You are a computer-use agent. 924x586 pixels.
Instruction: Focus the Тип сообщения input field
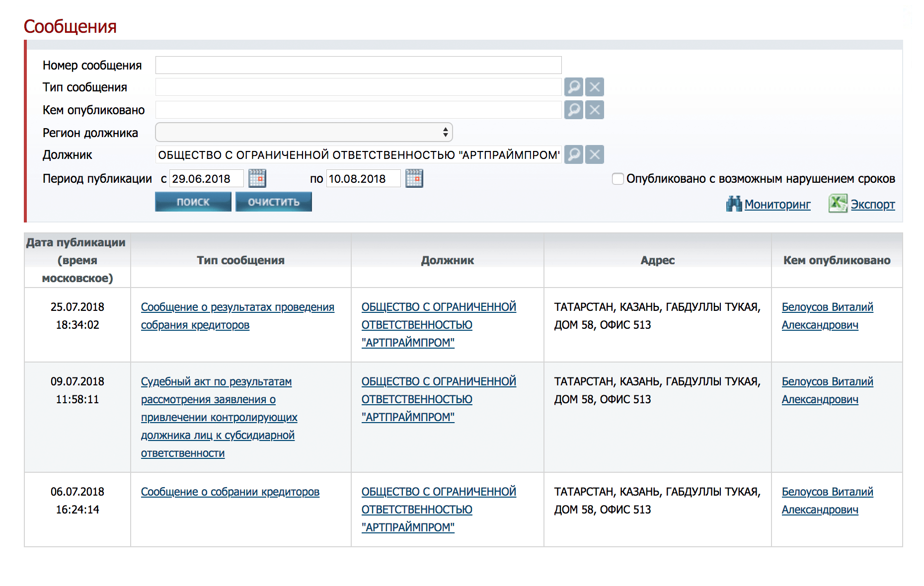[359, 87]
